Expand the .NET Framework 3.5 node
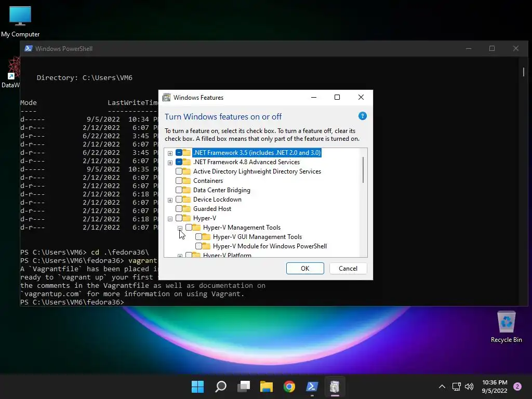Viewport: 532px width, 399px height. [x=170, y=153]
